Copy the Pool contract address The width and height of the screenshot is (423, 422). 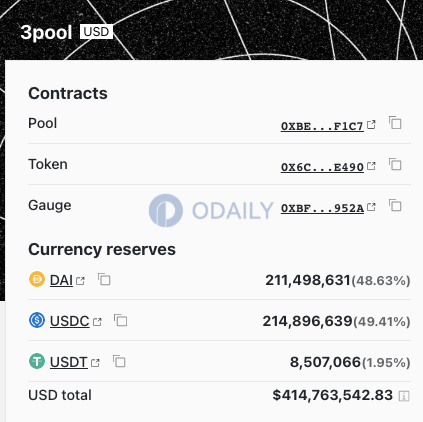(395, 123)
